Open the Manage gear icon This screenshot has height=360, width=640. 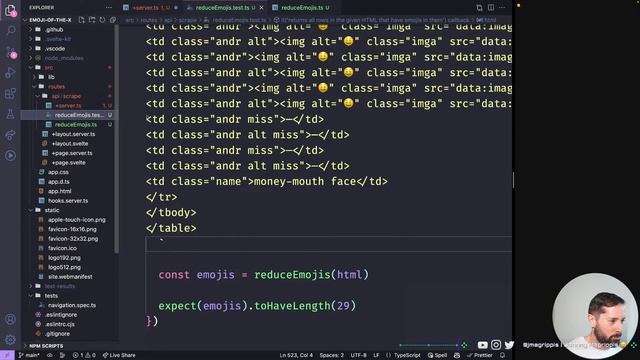click(x=10, y=340)
